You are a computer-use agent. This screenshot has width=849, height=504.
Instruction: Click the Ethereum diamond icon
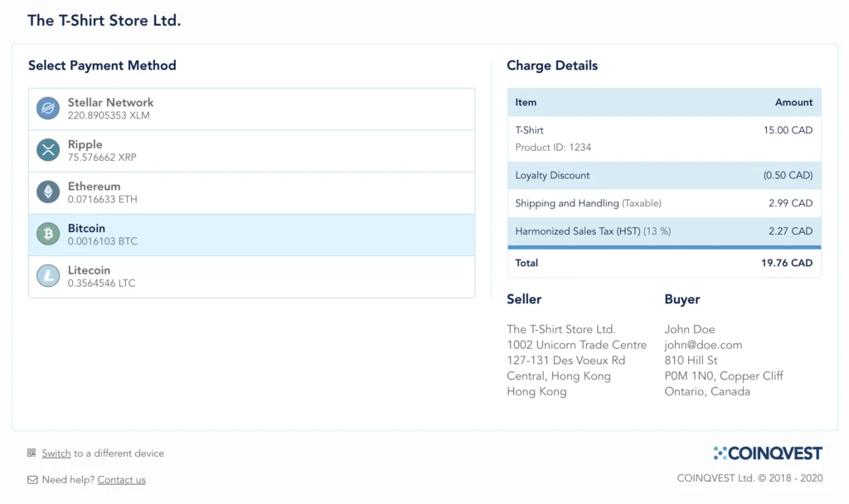click(x=48, y=191)
